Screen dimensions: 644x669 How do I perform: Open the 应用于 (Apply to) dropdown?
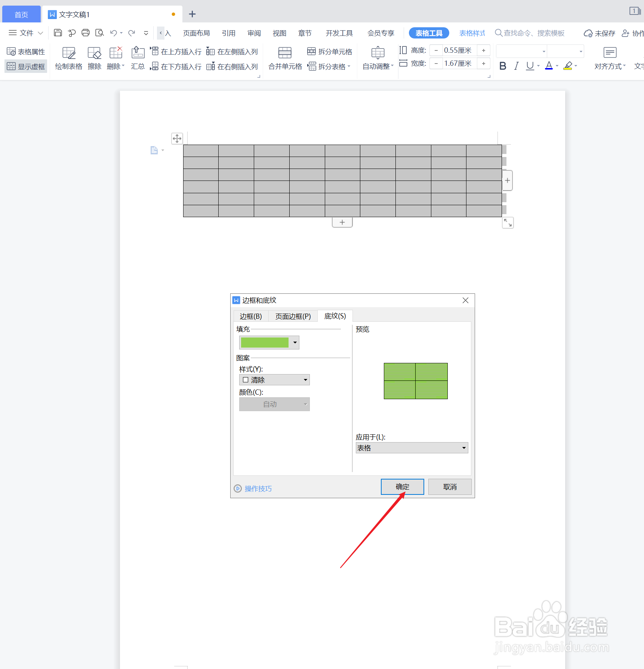[463, 448]
